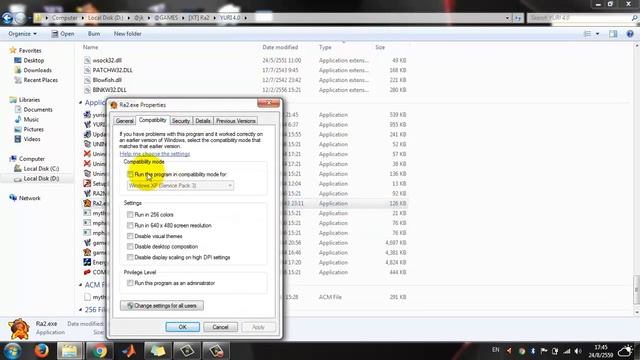Select Desktop in Favorites sidebar

(33, 60)
